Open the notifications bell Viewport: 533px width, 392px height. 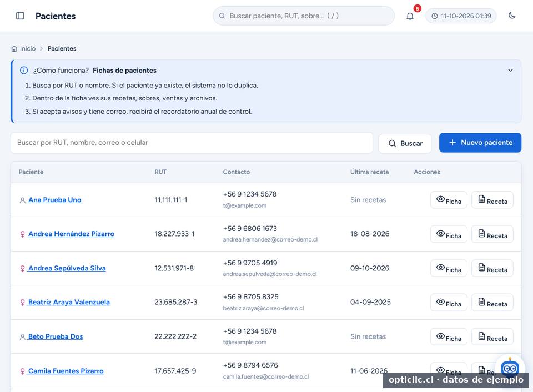410,16
